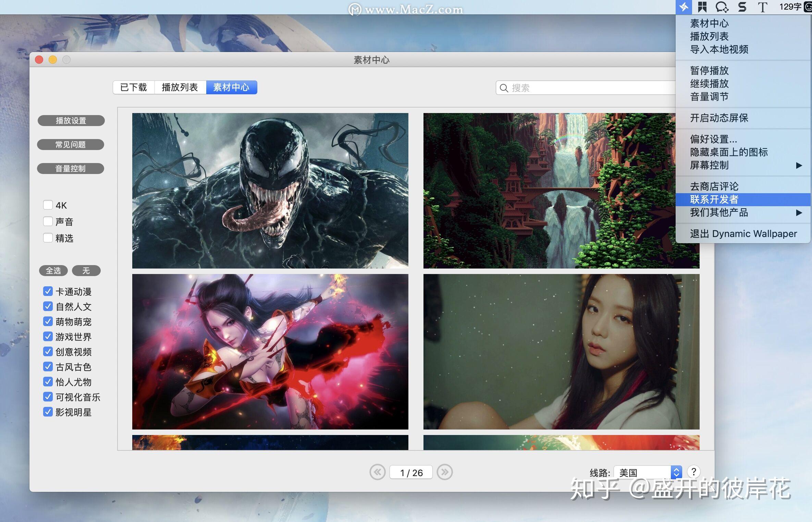
Task: Select 联系开发者 from the menu
Action: [x=714, y=199]
